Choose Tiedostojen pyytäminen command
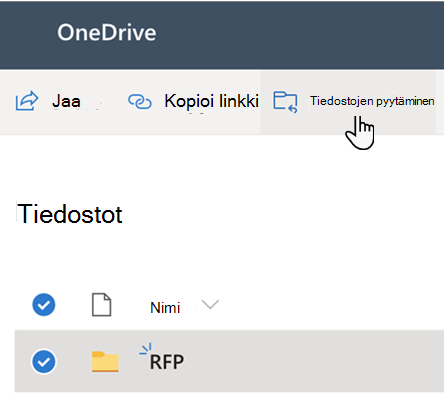 coord(372,101)
